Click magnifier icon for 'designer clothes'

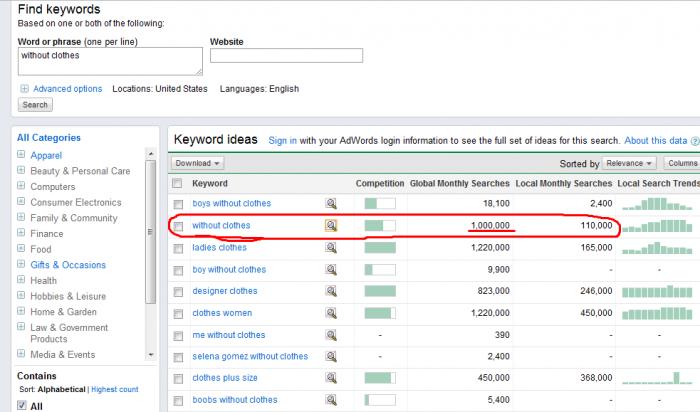(331, 291)
